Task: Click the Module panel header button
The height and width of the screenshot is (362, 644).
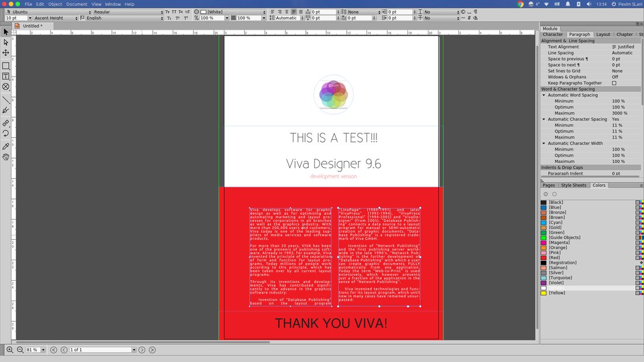Action: [550, 29]
